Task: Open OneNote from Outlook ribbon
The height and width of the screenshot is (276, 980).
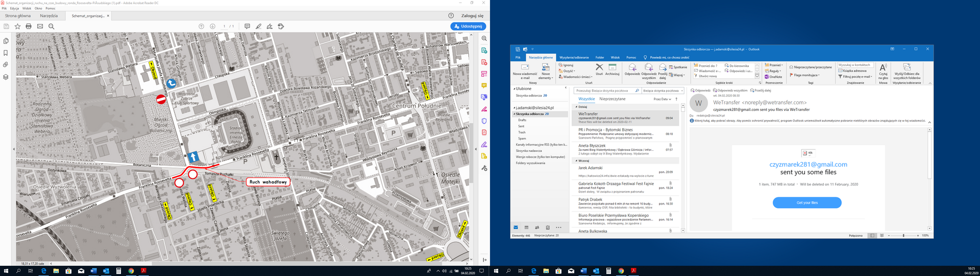Action: tap(773, 77)
